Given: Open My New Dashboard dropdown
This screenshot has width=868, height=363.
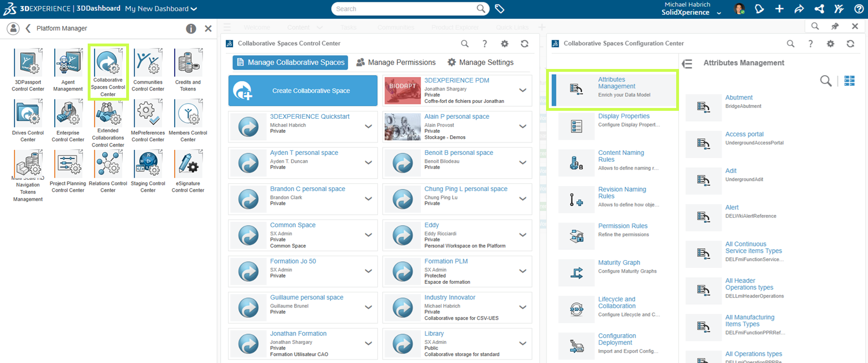Looking at the screenshot, I should [x=161, y=9].
